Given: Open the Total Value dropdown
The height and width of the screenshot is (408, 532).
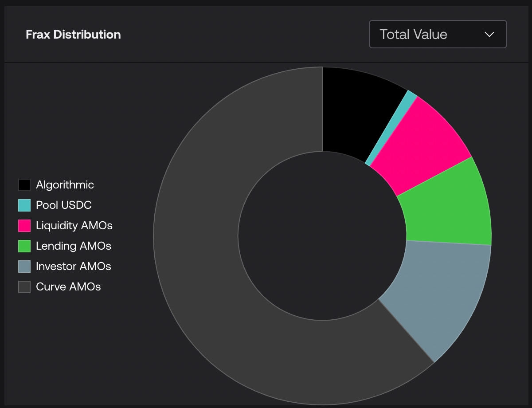Looking at the screenshot, I should (x=438, y=34).
